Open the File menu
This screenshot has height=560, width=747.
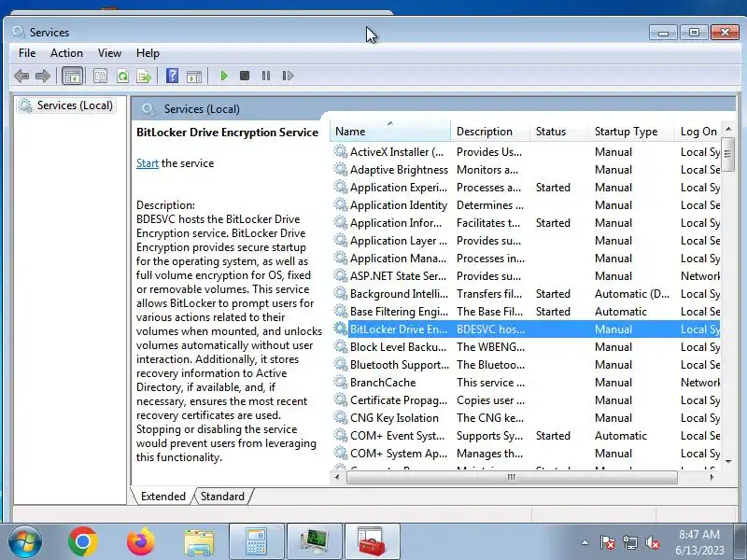click(27, 53)
